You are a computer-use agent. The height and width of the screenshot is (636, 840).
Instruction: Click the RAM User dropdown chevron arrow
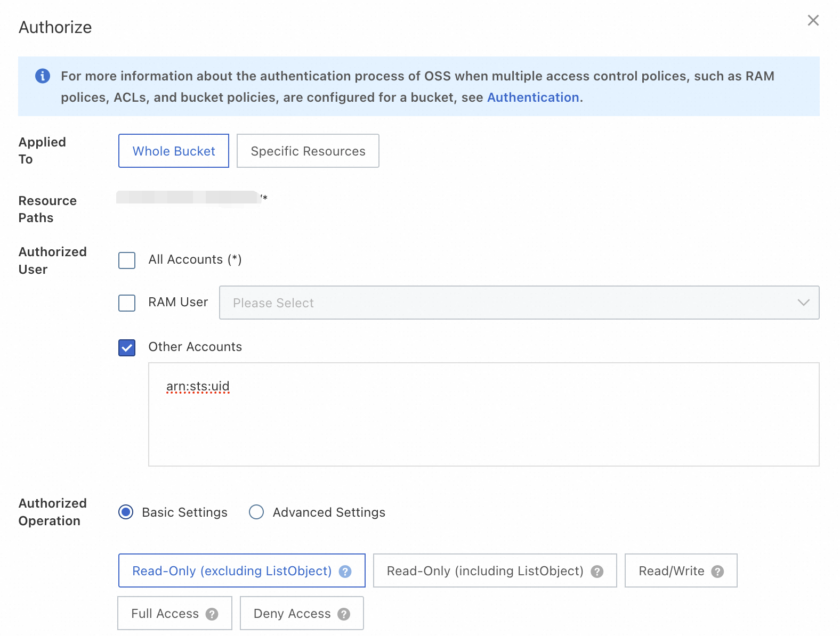coord(803,303)
